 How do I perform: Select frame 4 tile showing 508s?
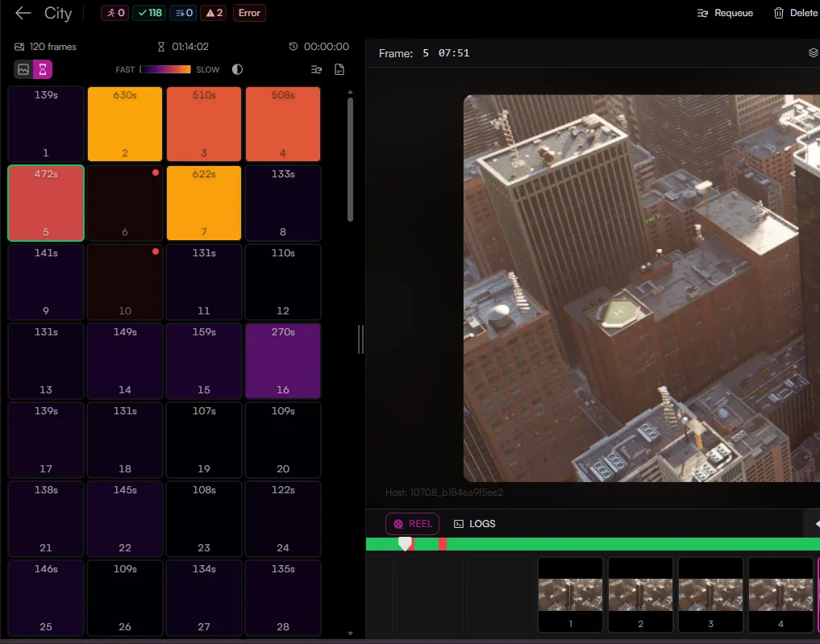point(283,124)
